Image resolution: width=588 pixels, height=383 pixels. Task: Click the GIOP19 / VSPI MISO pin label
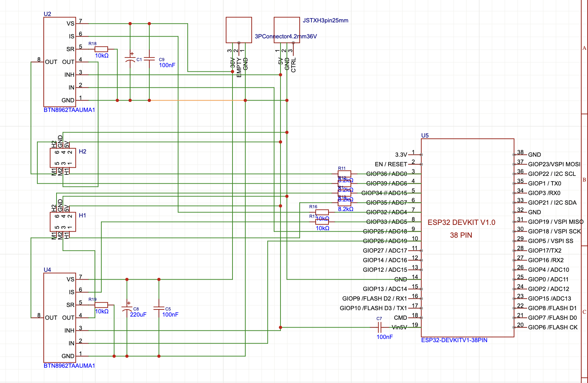tap(556, 222)
